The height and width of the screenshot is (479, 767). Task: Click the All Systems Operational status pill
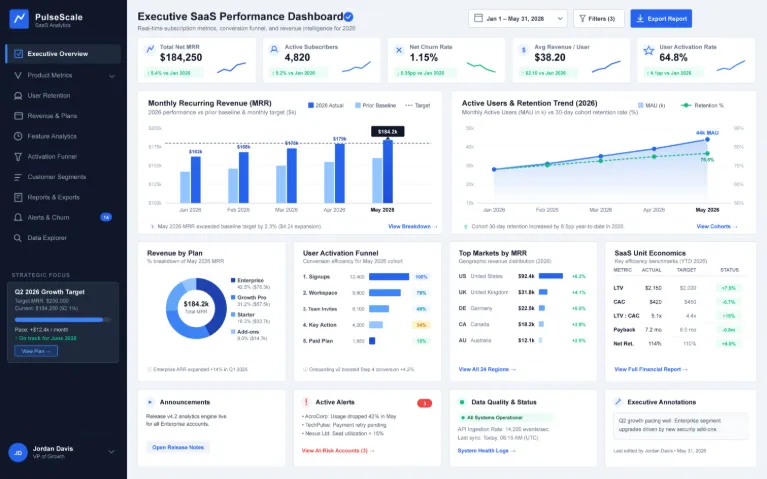(x=505, y=418)
